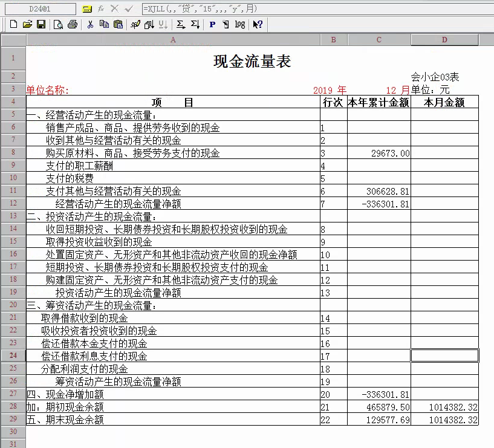Open print preview icon
The image size is (494, 448).
(x=58, y=24)
